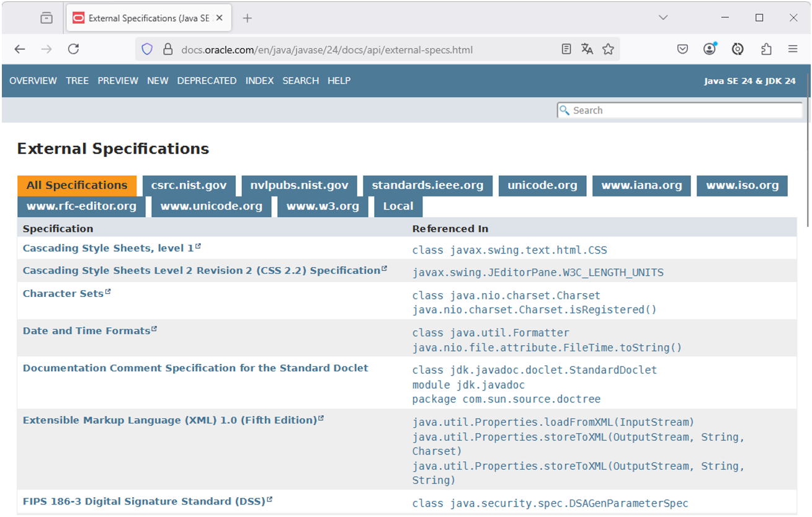Click the browser Forward arrow
The height and width of the screenshot is (517, 812).
pyautogui.click(x=47, y=49)
